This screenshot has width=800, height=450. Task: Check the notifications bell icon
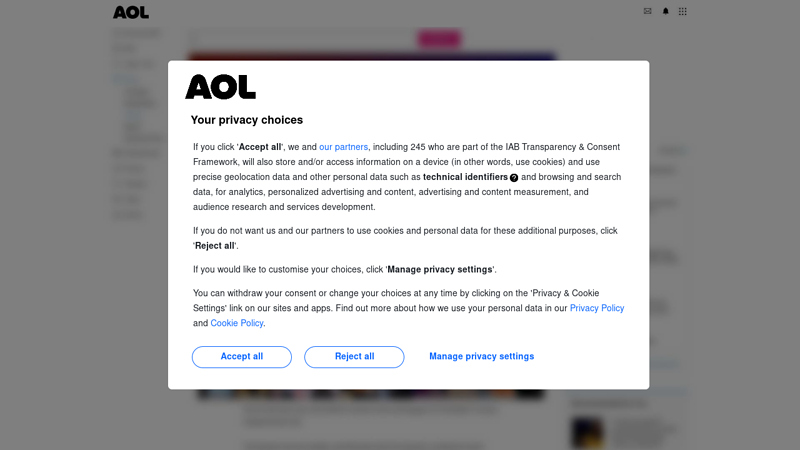pyautogui.click(x=666, y=11)
